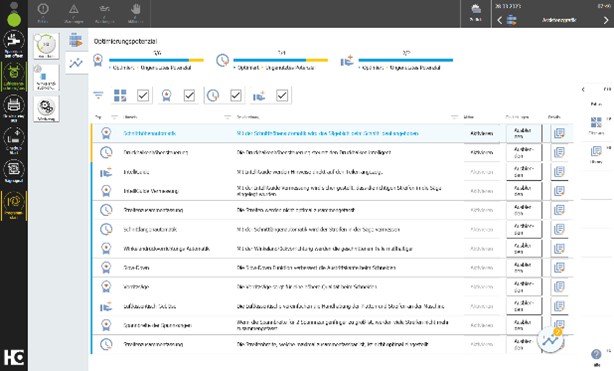Open the Beschreibung column filter

(454, 117)
